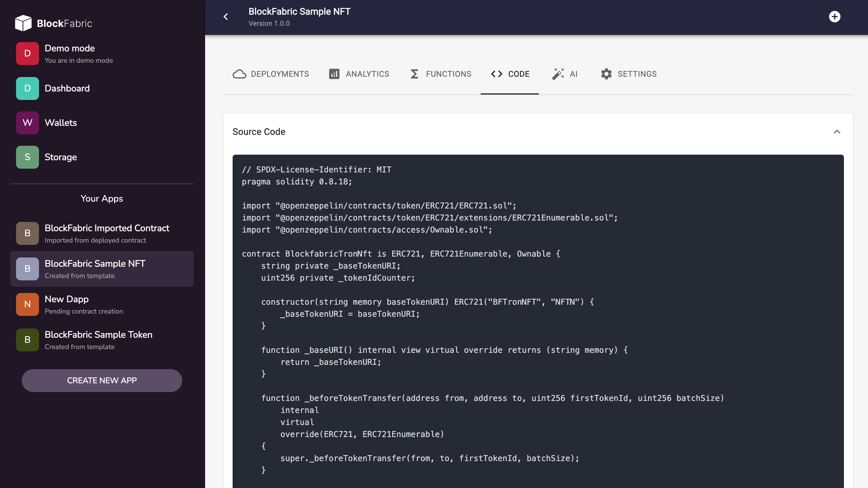Expand the back navigation chevron
The height and width of the screenshot is (488, 868).
[x=226, y=17]
